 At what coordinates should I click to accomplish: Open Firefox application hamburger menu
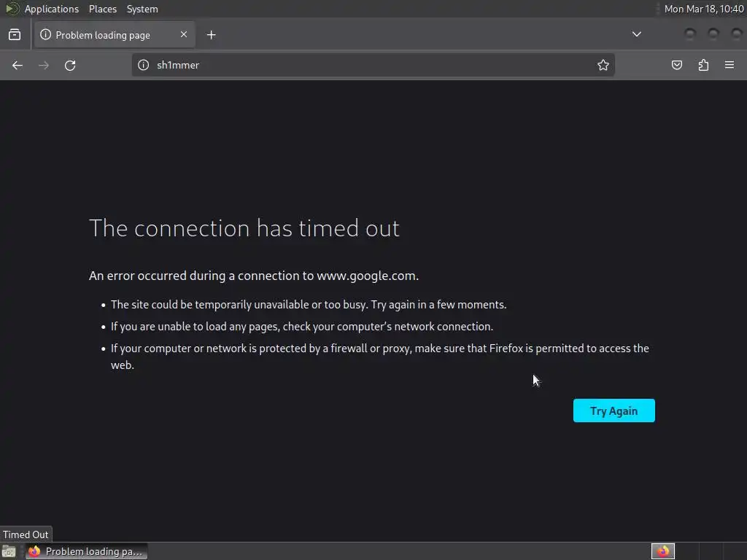tap(729, 65)
